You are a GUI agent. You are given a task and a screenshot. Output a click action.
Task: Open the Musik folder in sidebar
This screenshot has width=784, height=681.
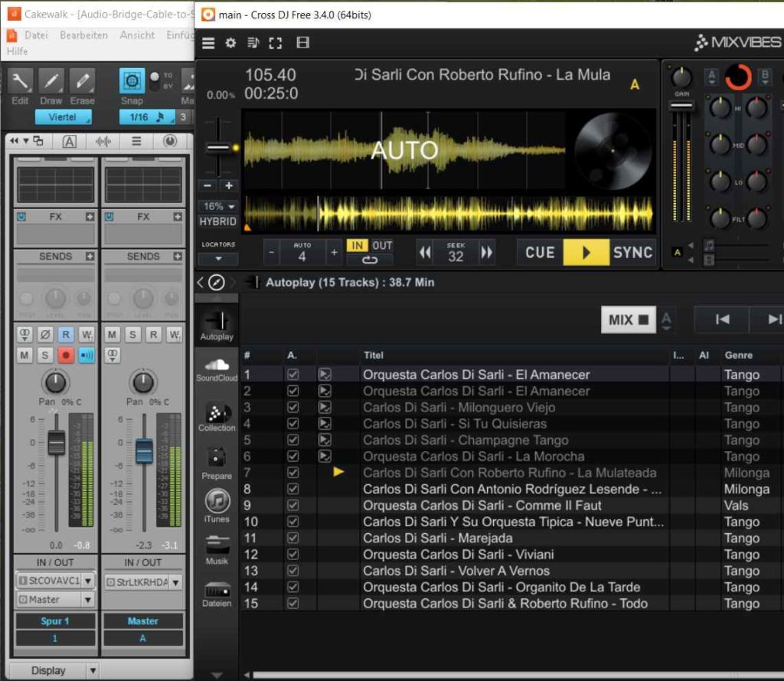217,549
